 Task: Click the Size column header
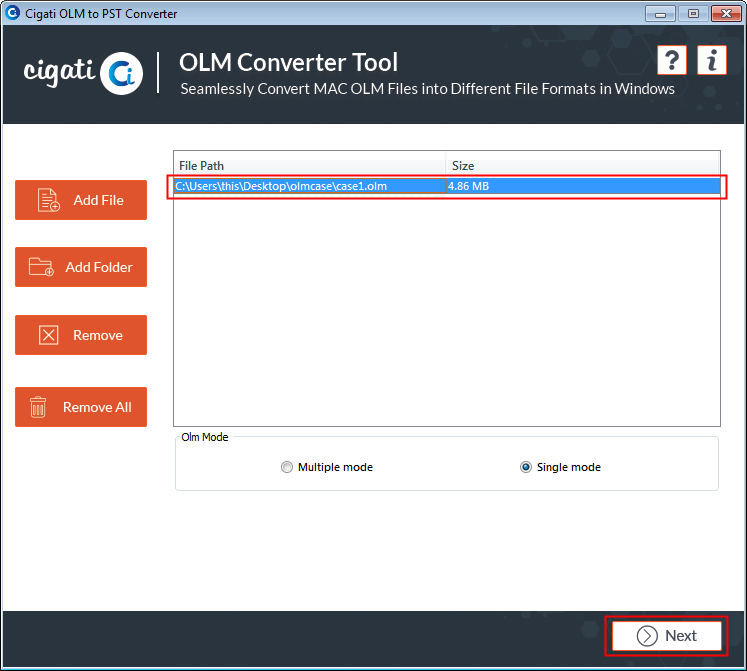pyautogui.click(x=583, y=165)
